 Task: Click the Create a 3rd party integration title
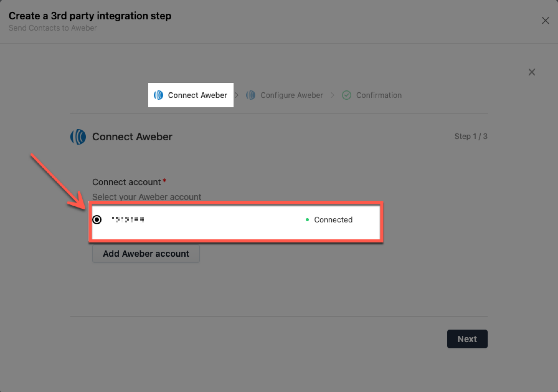(x=90, y=16)
